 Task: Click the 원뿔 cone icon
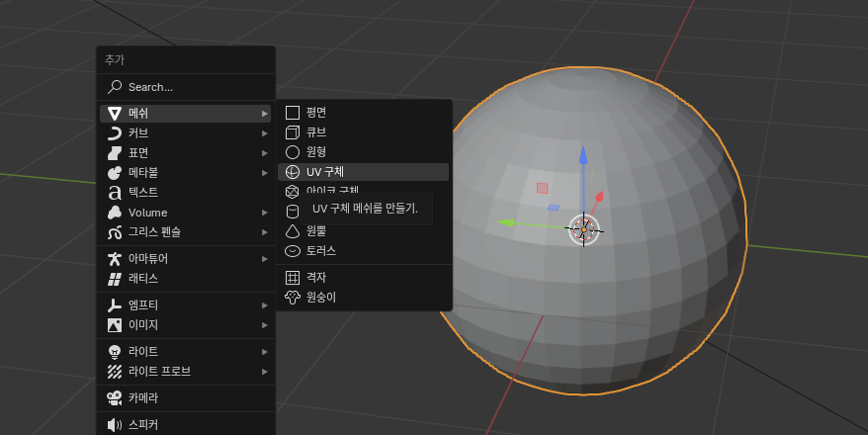[x=293, y=231]
